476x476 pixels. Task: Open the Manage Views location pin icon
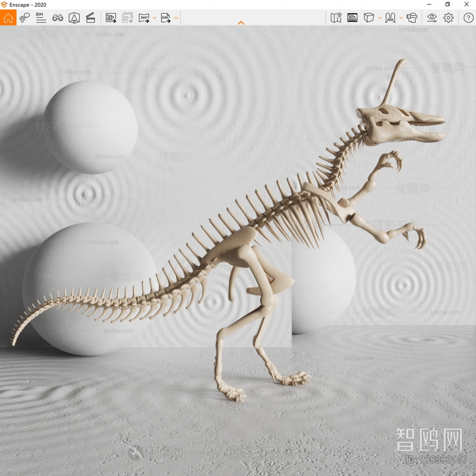point(24,18)
